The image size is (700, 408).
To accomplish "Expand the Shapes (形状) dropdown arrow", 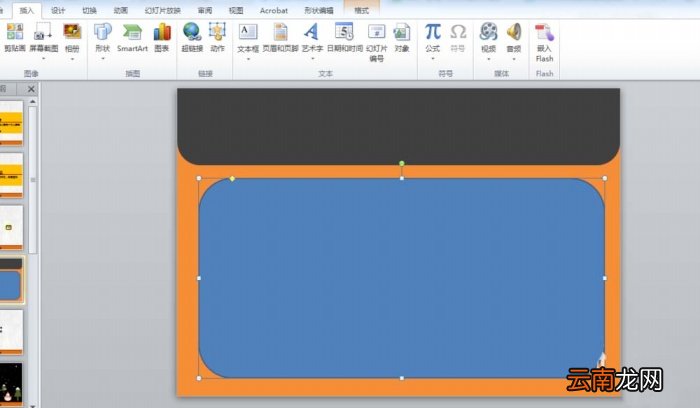I will [103, 58].
